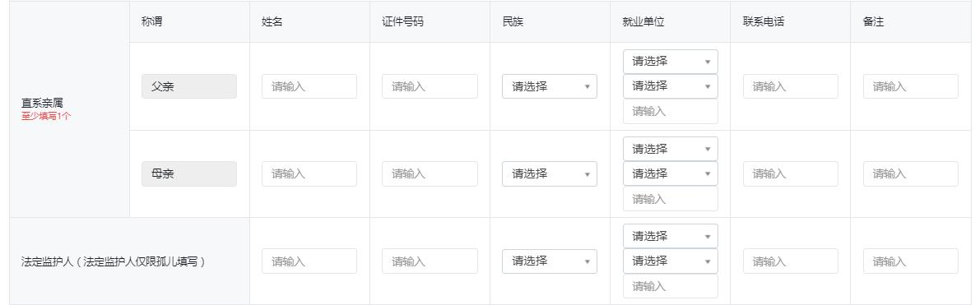Click the red 至少填写1个 hint text

(45, 116)
